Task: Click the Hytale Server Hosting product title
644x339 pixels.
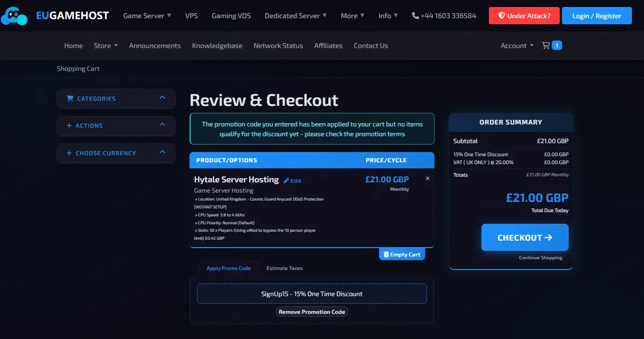Action: point(237,180)
